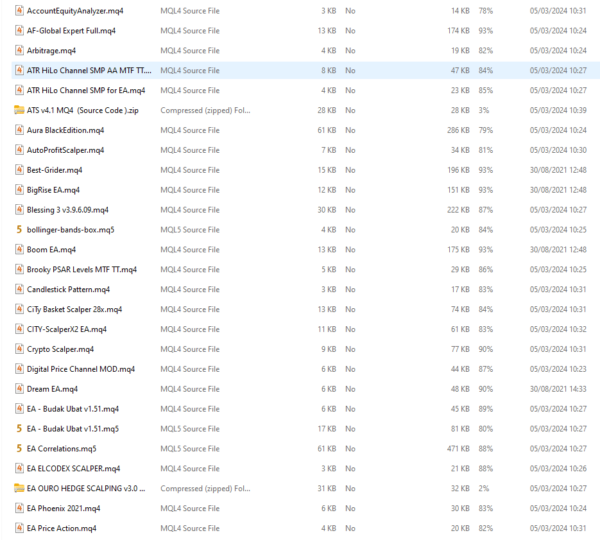This screenshot has width=600, height=540.
Task: Select the Blessing 3 v3.9.6.09.mq4 name
Action: tap(67, 210)
